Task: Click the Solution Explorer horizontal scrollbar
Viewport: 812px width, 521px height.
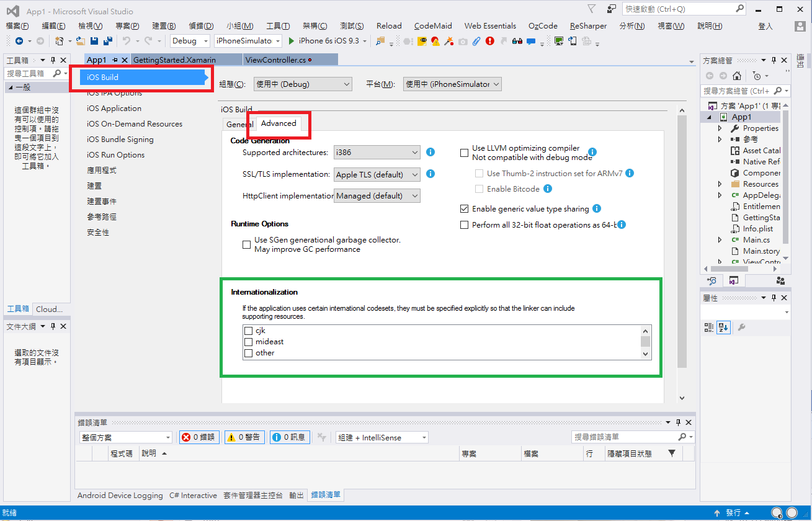Action: (x=729, y=269)
